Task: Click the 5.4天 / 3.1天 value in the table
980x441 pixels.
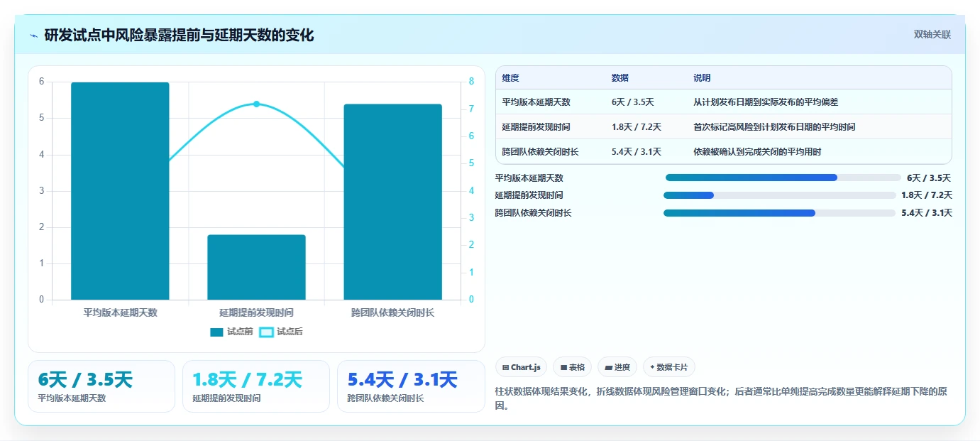Action: (x=636, y=152)
